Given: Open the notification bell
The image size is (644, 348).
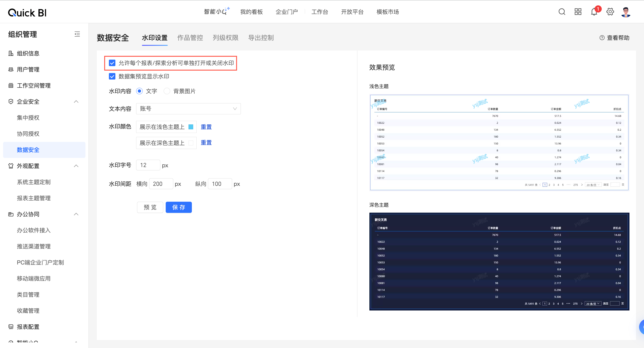Looking at the screenshot, I should point(594,12).
